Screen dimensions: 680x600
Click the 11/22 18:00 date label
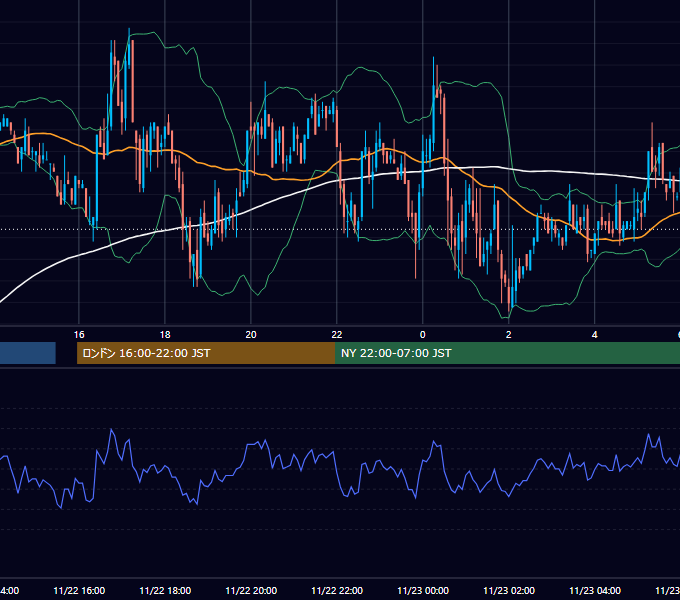click(x=165, y=591)
